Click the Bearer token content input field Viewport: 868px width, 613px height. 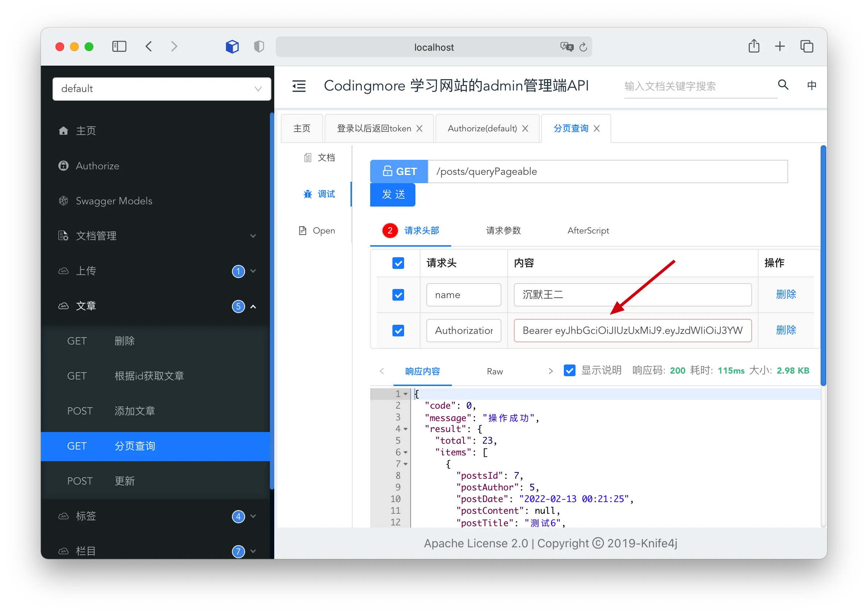[632, 331]
